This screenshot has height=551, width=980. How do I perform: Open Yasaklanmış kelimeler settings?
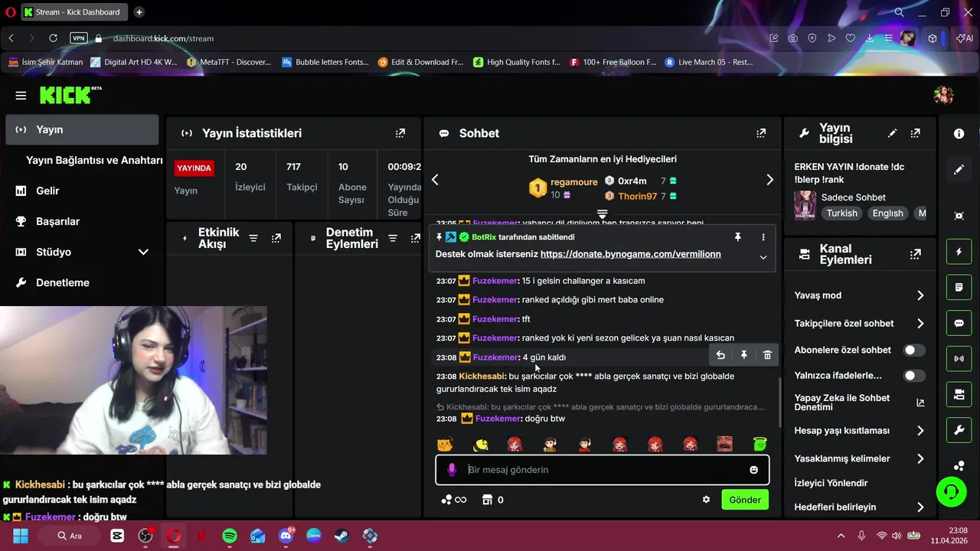[859, 458]
